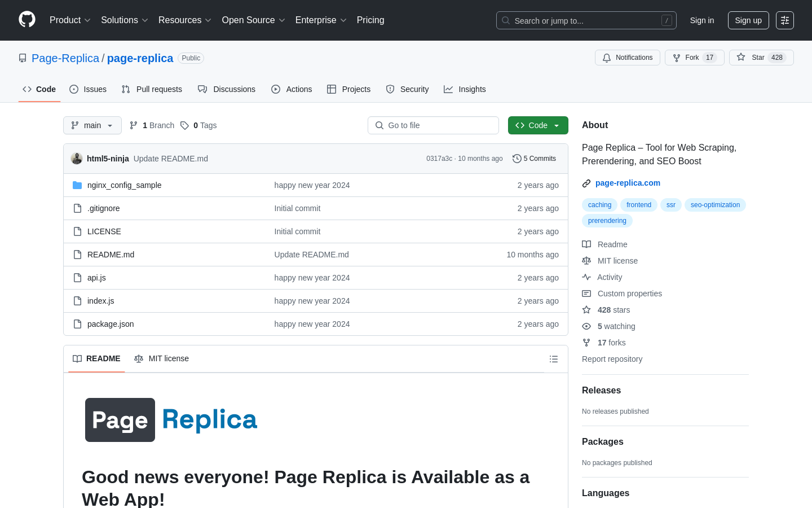
Task: Click the fork icon in Fork button
Action: [677, 58]
